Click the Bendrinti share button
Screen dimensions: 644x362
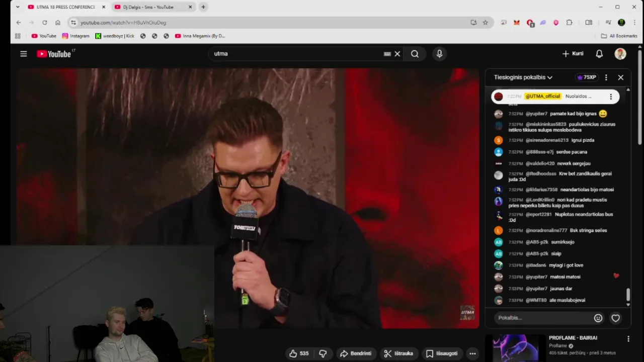(x=356, y=353)
